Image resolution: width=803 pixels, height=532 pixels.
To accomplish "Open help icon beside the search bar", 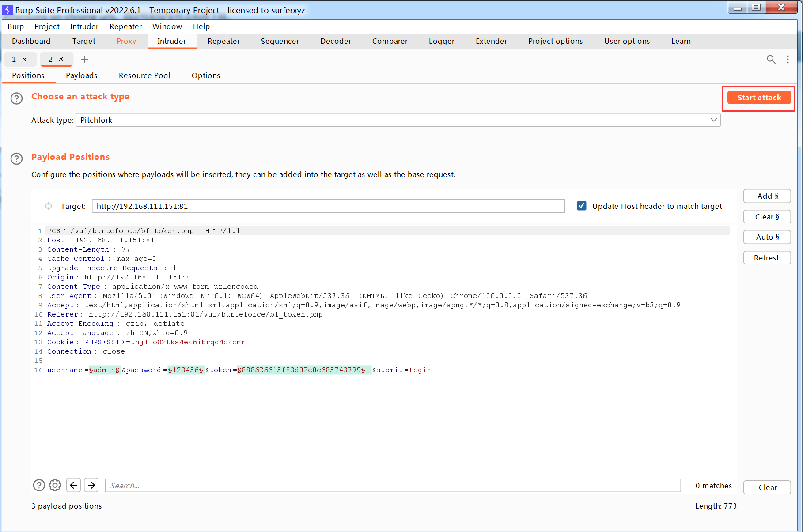I will (x=39, y=485).
